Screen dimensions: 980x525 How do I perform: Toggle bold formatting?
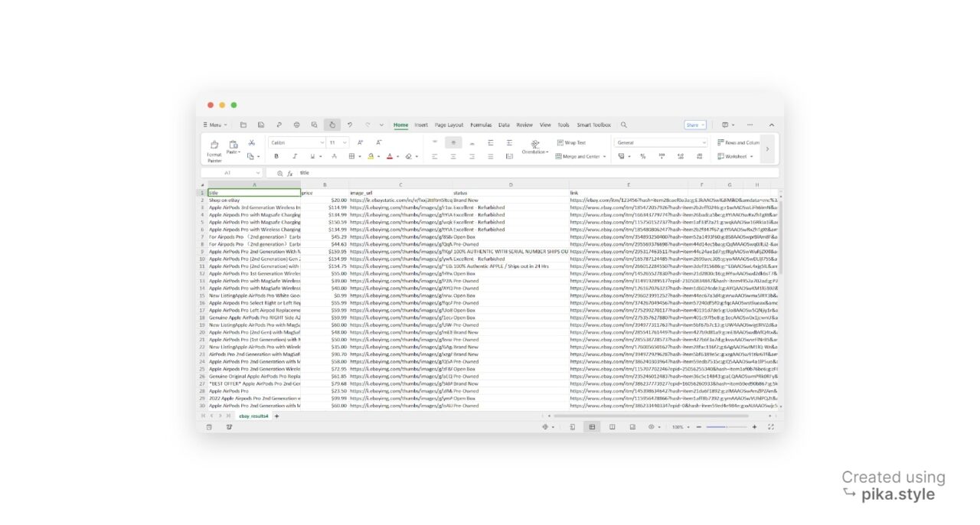point(276,156)
